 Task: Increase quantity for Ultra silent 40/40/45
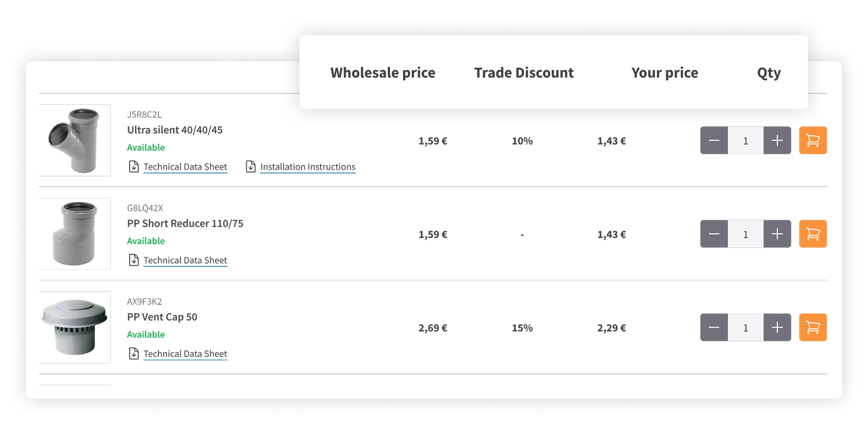coord(777,141)
